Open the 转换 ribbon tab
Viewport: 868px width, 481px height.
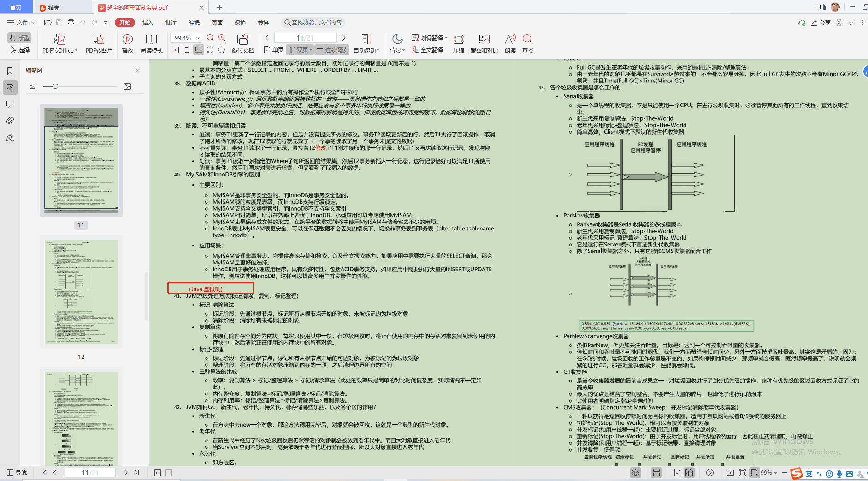(263, 23)
